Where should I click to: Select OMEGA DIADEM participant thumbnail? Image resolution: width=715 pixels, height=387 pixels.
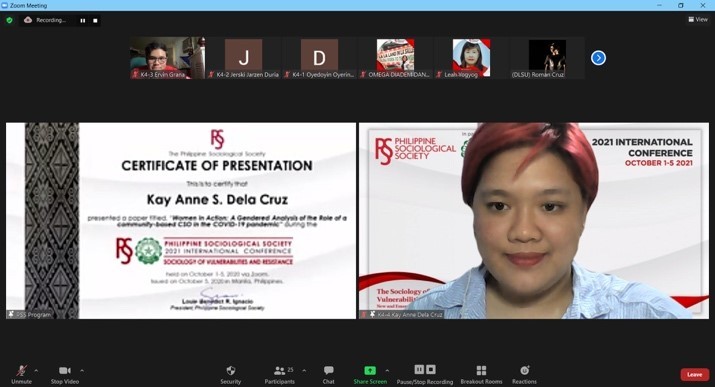pyautogui.click(x=395, y=58)
